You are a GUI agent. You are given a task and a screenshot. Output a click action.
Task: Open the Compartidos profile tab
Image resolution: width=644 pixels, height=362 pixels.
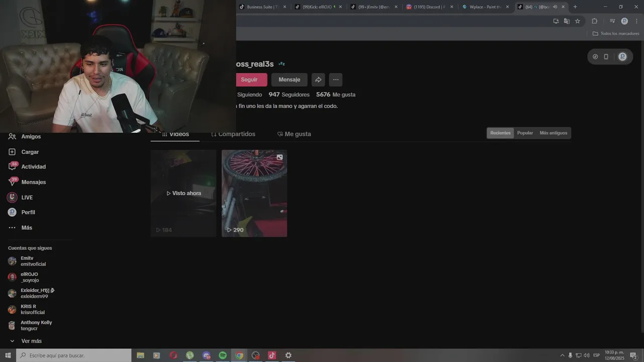click(x=233, y=134)
